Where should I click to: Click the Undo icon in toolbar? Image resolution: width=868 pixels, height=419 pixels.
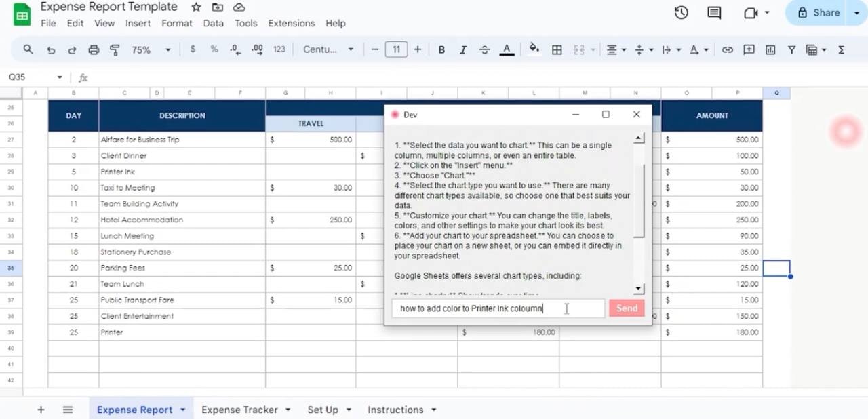pos(51,49)
